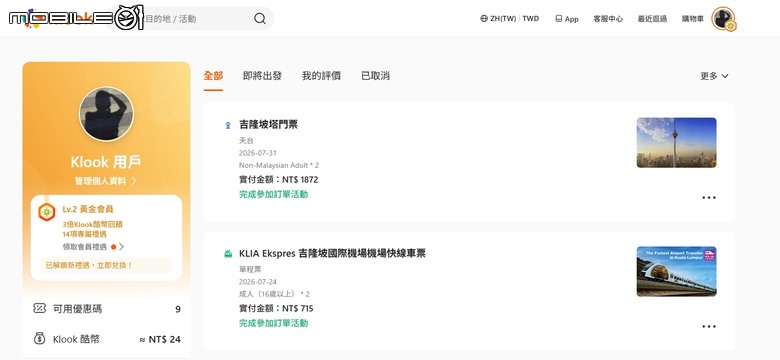The image size is (780, 360).
Task: Open 吉隆坡塔門票 order title
Action: click(x=268, y=125)
